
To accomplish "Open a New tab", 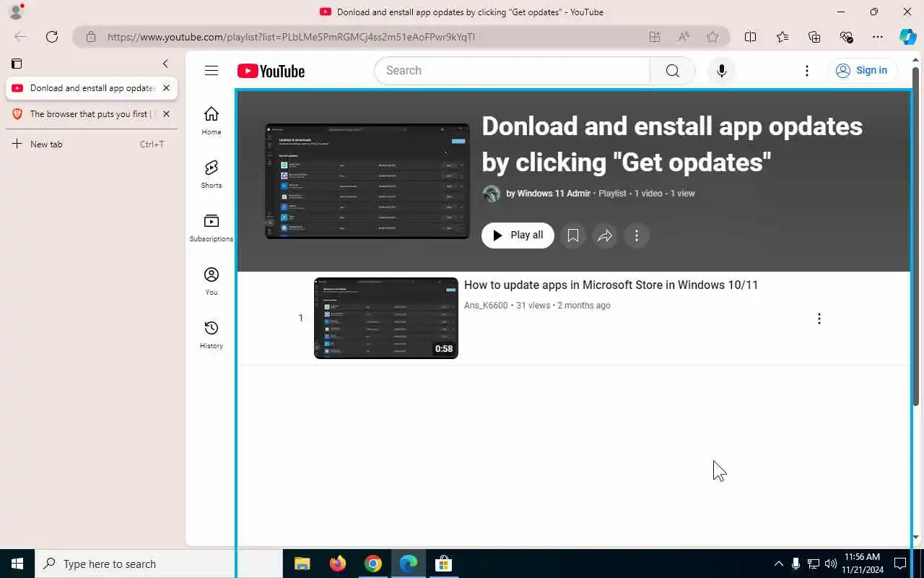I will coord(91,144).
